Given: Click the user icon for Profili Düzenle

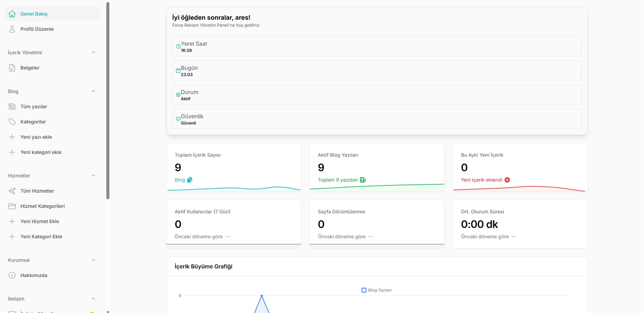Looking at the screenshot, I should pos(12,29).
